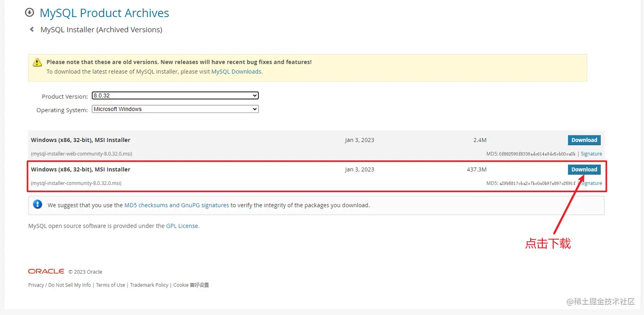Click the © 2023 Oracle copyright text
The height and width of the screenshot is (315, 644).
tap(85, 272)
